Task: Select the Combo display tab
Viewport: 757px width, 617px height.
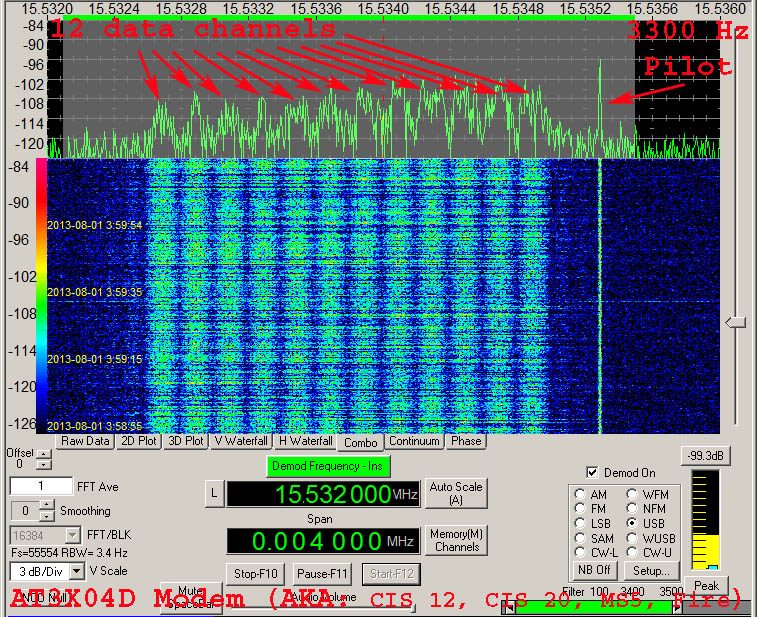Action: tap(361, 442)
